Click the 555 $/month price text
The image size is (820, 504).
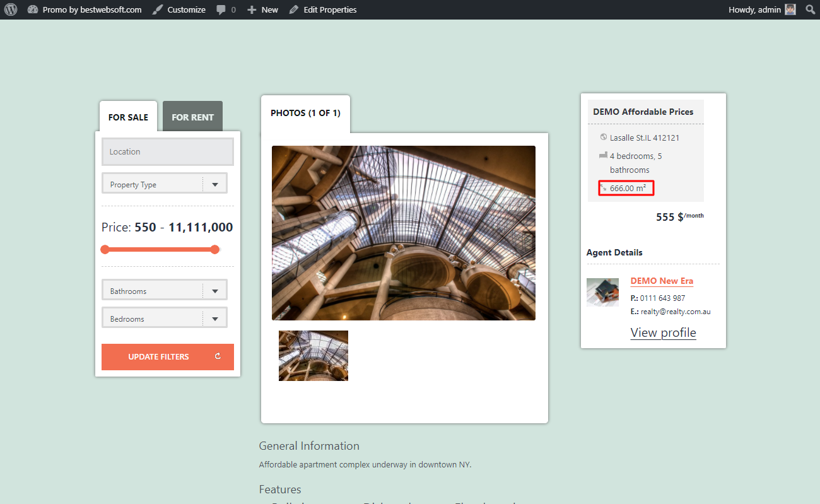(x=680, y=216)
